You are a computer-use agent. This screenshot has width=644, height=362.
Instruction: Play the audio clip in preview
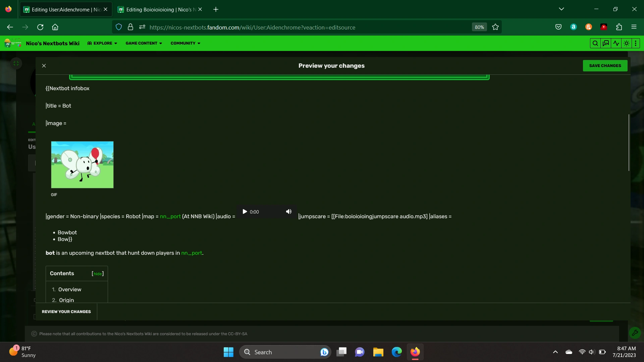[x=245, y=212]
